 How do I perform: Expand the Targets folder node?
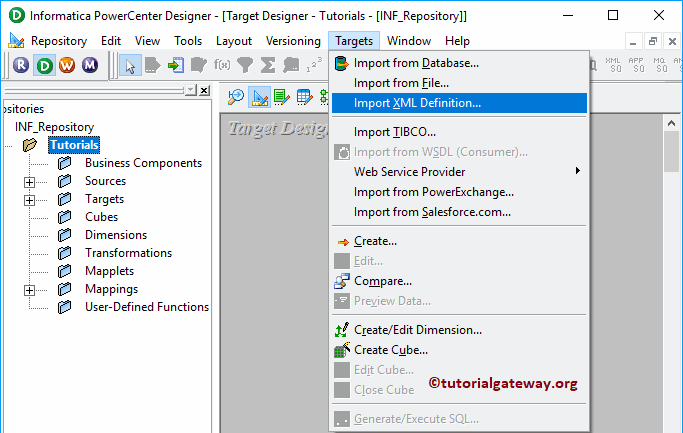[x=29, y=200]
